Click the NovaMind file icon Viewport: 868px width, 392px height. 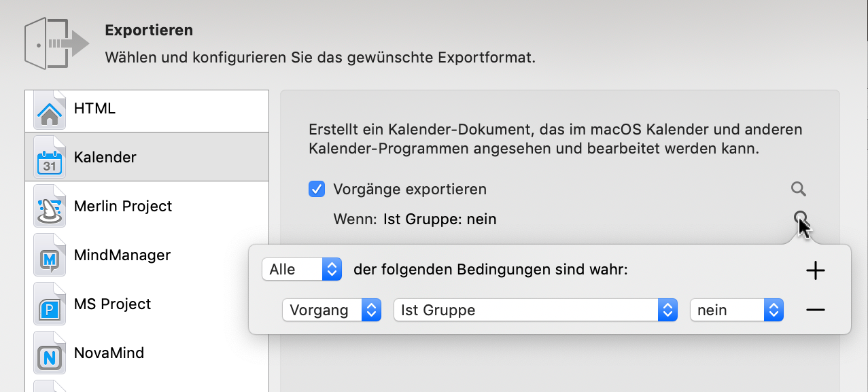click(50, 354)
